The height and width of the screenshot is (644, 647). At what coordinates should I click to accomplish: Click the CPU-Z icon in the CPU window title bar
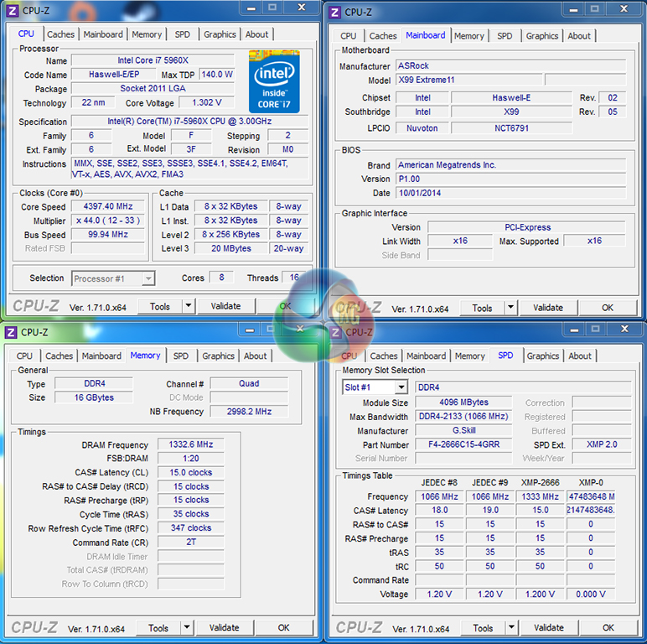click(x=11, y=10)
